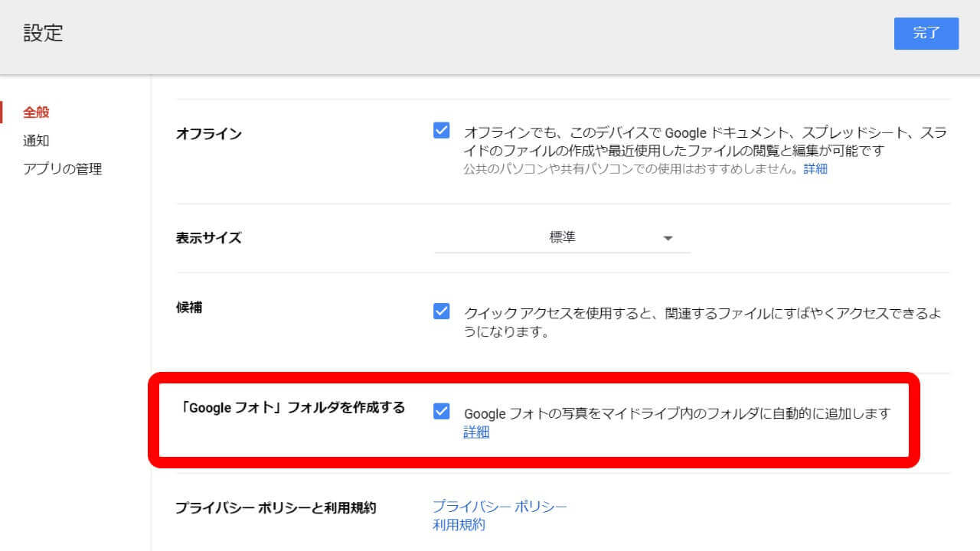Viewport: 980px width, 551px height.
Task: Open the 通知 settings tab
Action: point(36,141)
